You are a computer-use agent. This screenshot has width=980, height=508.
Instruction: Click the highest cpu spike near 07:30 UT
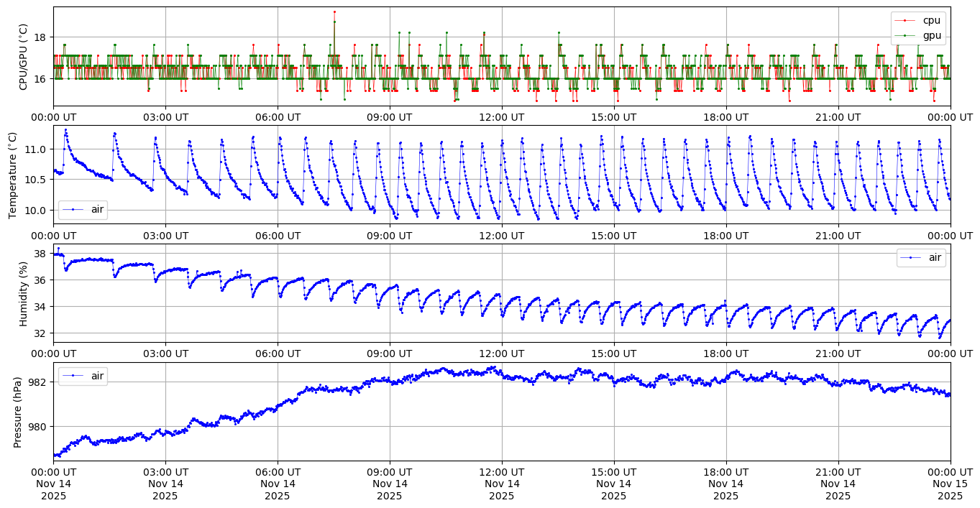334,12
